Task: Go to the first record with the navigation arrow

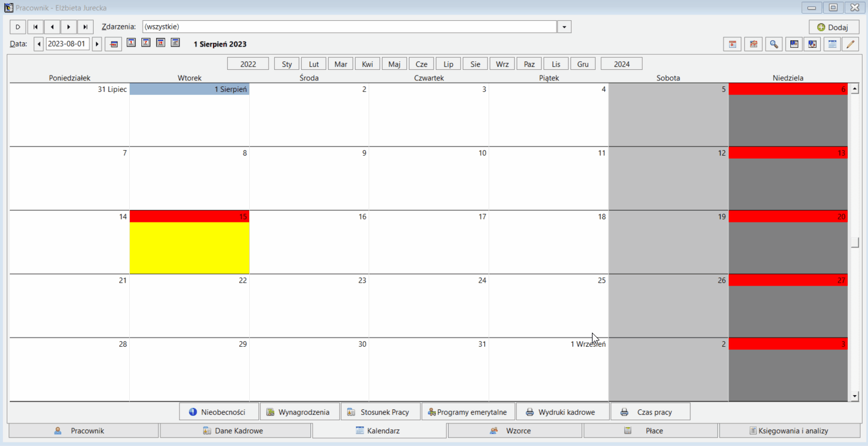Action: (36, 27)
